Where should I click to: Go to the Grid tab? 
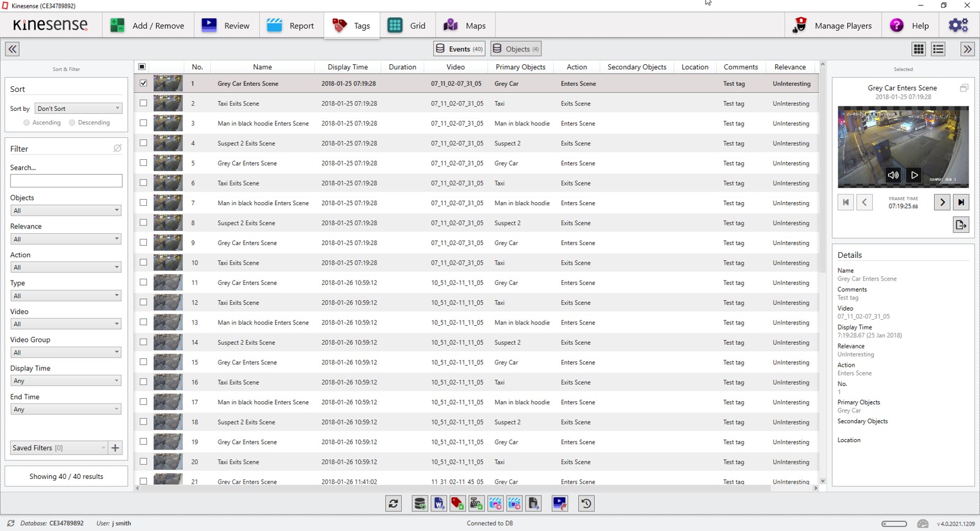407,26
